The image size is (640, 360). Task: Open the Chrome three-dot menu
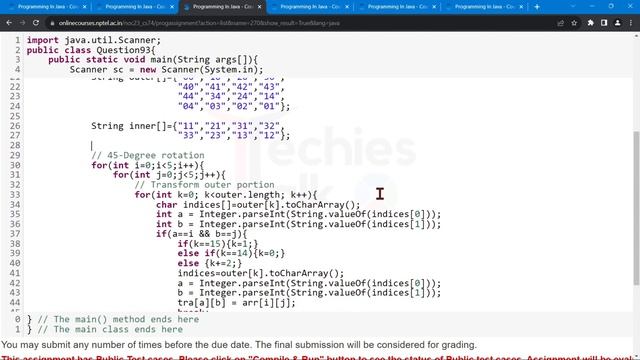(631, 23)
